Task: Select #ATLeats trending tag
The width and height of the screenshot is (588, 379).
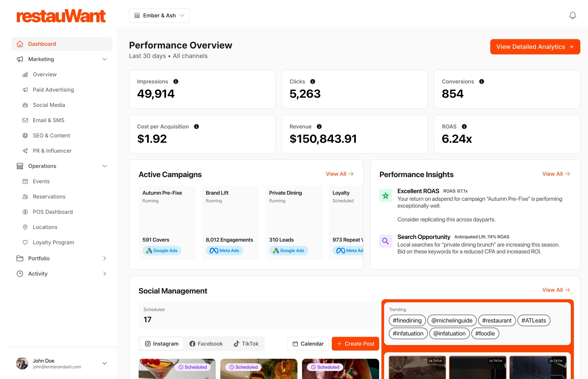Action: point(534,321)
